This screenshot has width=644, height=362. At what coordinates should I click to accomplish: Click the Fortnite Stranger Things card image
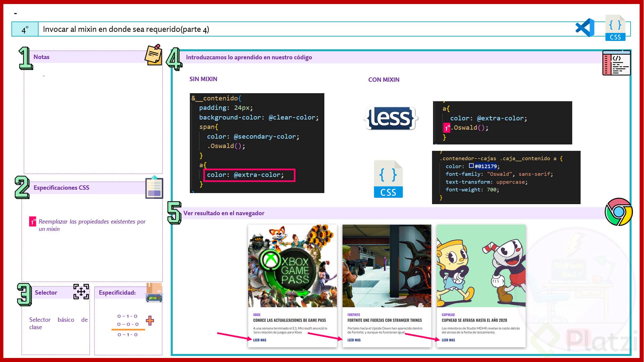[x=387, y=266]
